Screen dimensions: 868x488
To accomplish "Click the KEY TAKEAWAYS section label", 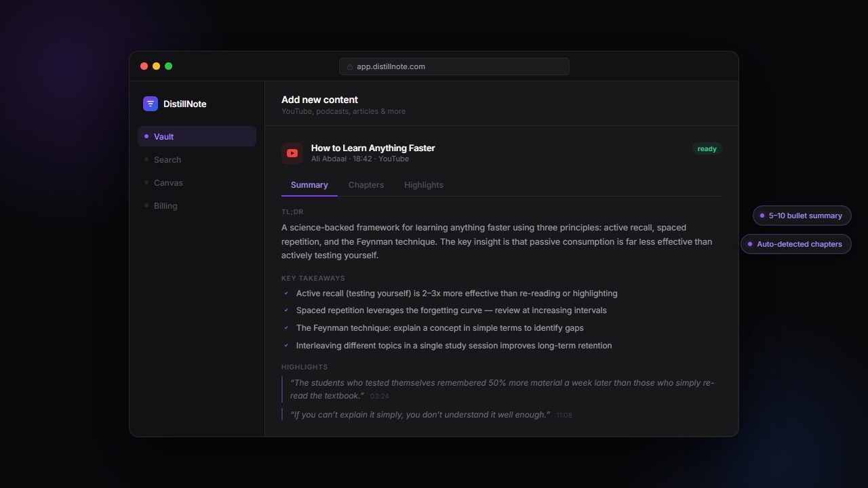I will pos(313,278).
